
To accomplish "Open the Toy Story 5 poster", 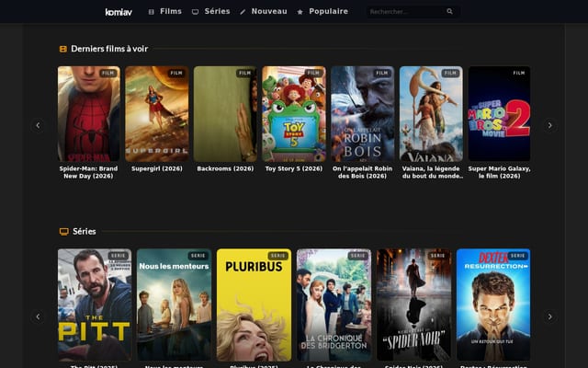I will (x=294, y=114).
